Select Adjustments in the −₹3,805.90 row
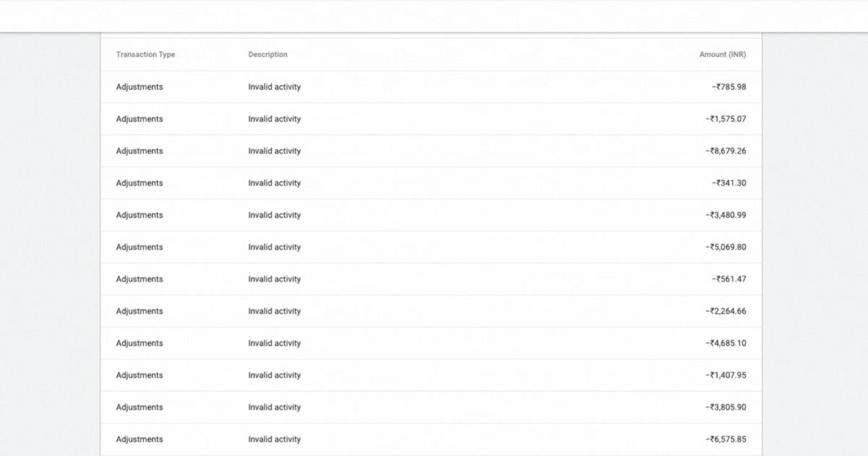 coord(140,408)
